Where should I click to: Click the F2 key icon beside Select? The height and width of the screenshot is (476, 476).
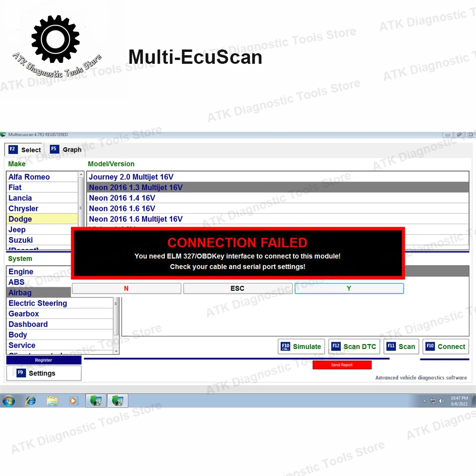click(x=13, y=149)
